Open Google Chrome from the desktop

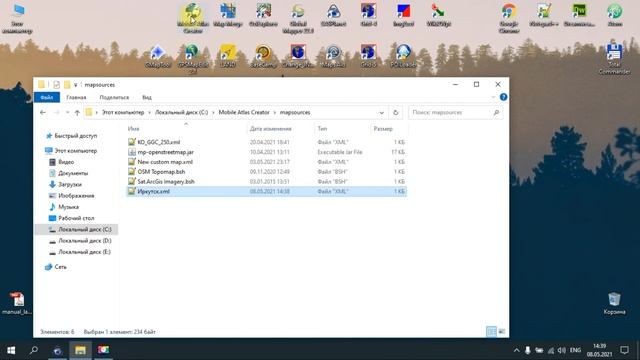(509, 18)
